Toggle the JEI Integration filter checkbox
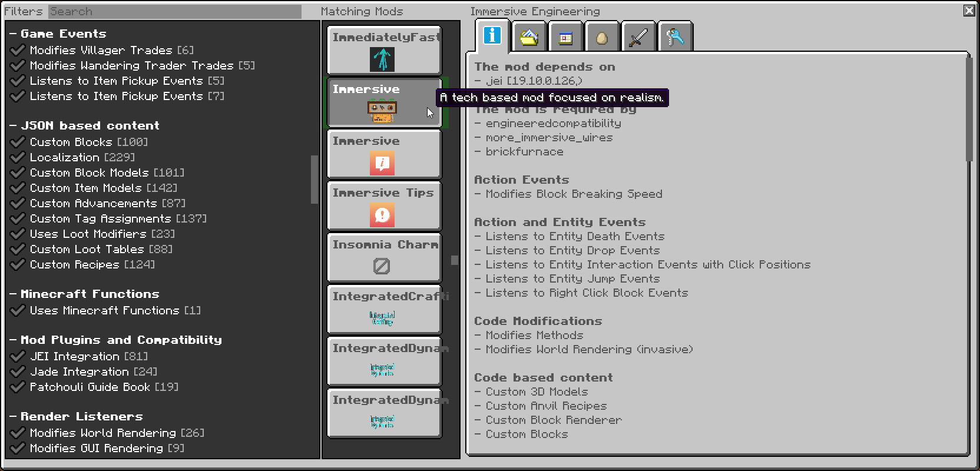 [x=18, y=357]
